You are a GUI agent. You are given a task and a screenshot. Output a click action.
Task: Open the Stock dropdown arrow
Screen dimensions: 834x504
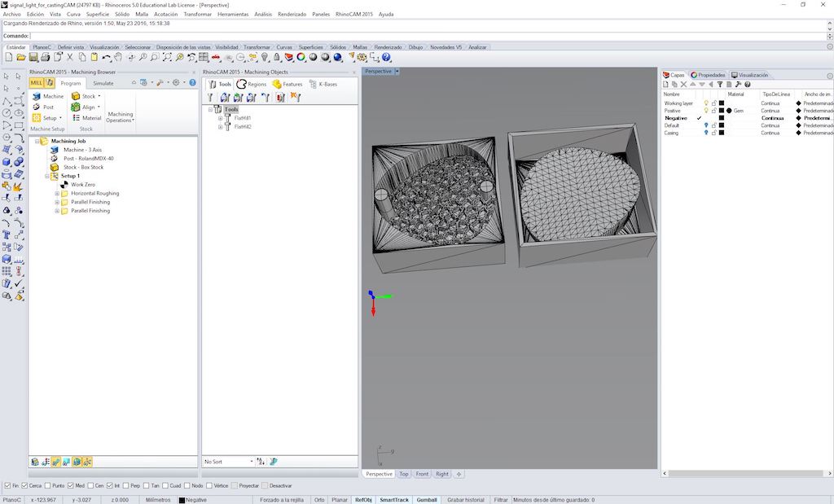click(x=99, y=96)
